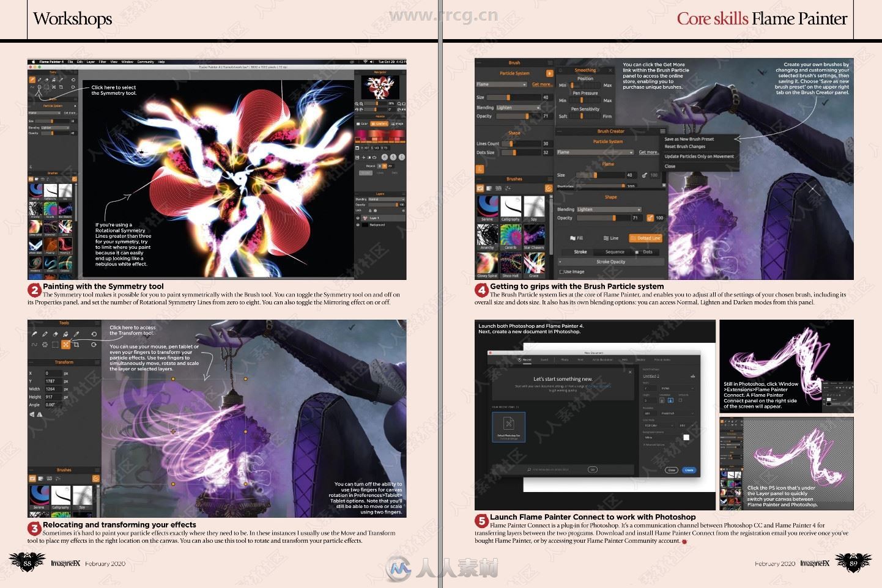Pick the Eyedropper tool in step 2 Tools panel
The height and width of the screenshot is (588, 882).
[61, 79]
